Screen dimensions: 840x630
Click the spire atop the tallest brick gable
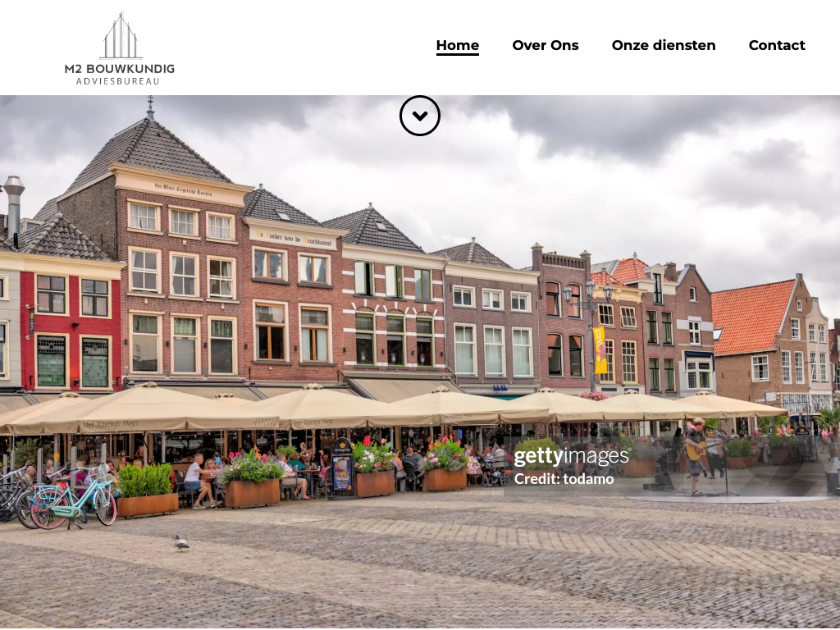point(150,108)
